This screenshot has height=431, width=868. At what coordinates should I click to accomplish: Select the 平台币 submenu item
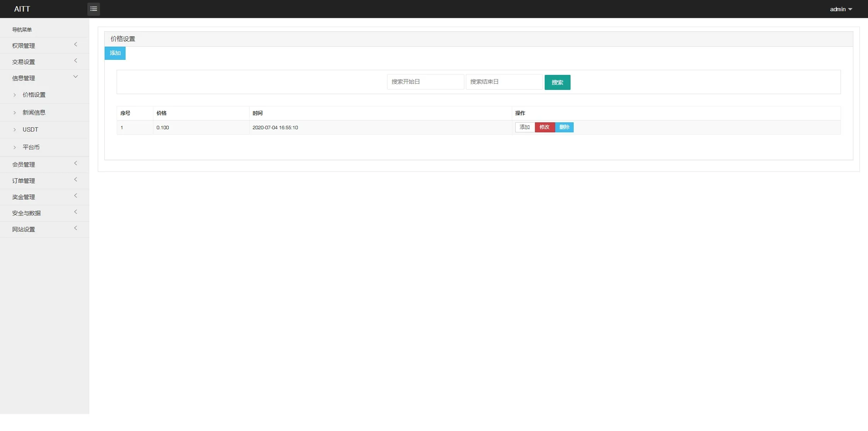[x=31, y=147]
